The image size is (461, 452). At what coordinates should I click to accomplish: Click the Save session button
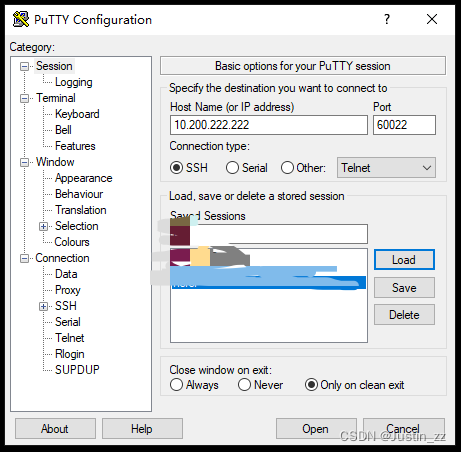404,288
